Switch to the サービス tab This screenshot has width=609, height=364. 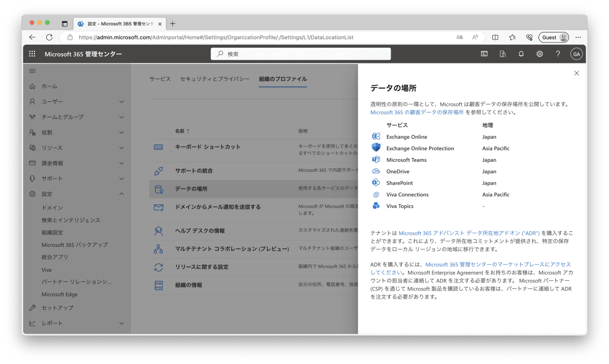tap(160, 79)
